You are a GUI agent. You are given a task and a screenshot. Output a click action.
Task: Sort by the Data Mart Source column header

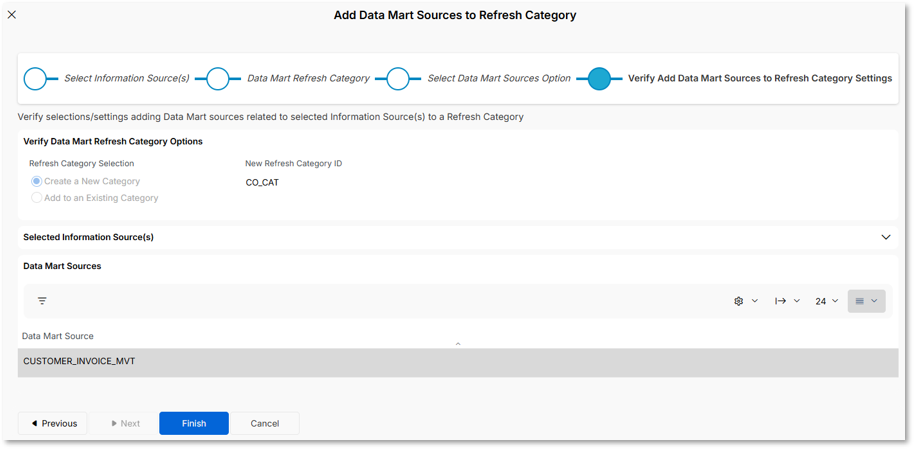[58, 336]
